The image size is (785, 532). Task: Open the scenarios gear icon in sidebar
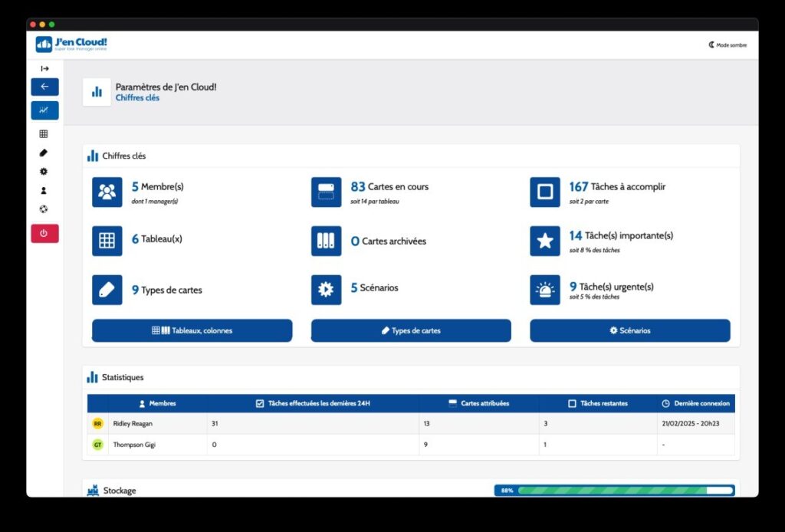point(44,172)
